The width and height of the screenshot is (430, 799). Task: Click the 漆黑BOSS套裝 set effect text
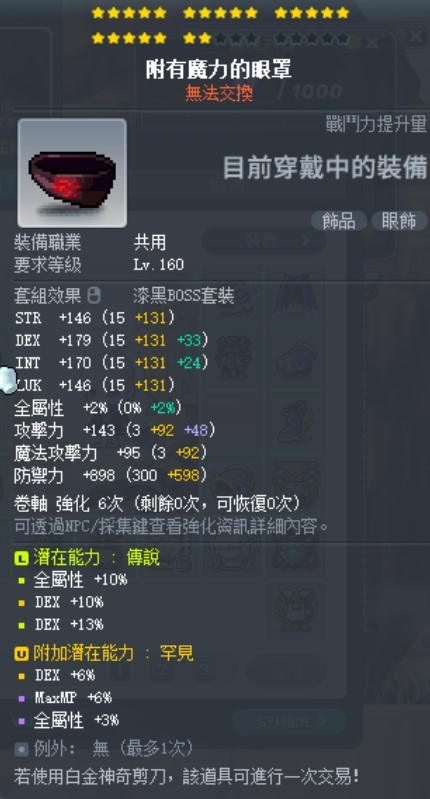point(183,296)
